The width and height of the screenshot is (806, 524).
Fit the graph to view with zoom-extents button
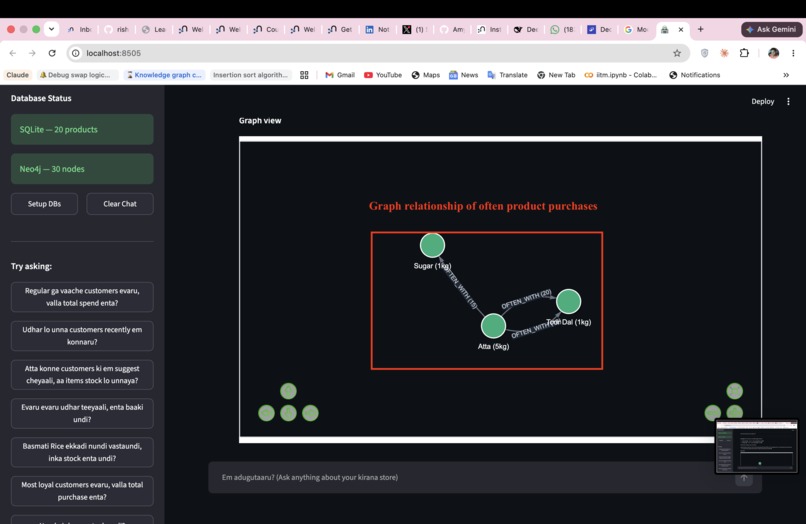point(735,391)
